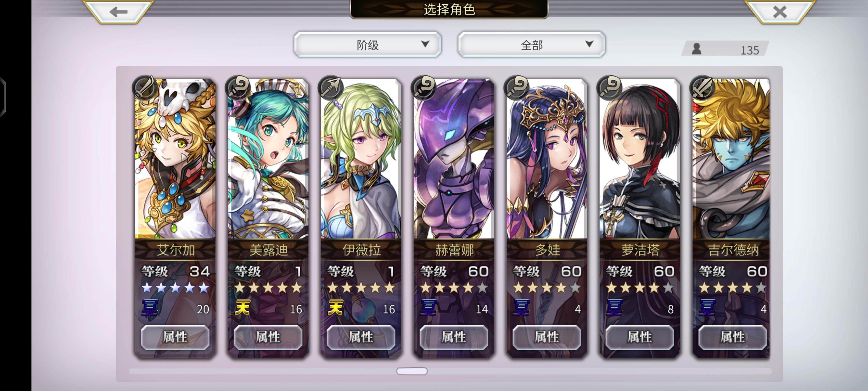This screenshot has height=391, width=868.
Task: Click sword class icon on 吉尔德纳 card
Action: 702,88
